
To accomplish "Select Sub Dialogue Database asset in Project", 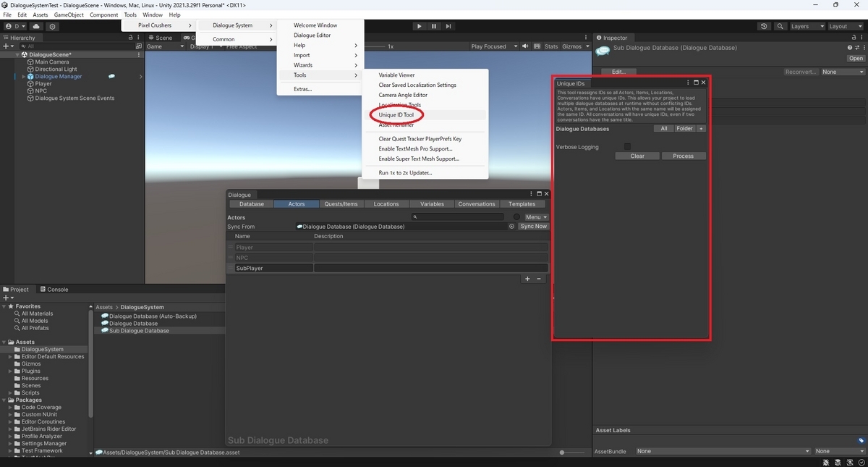I will 135,331.
